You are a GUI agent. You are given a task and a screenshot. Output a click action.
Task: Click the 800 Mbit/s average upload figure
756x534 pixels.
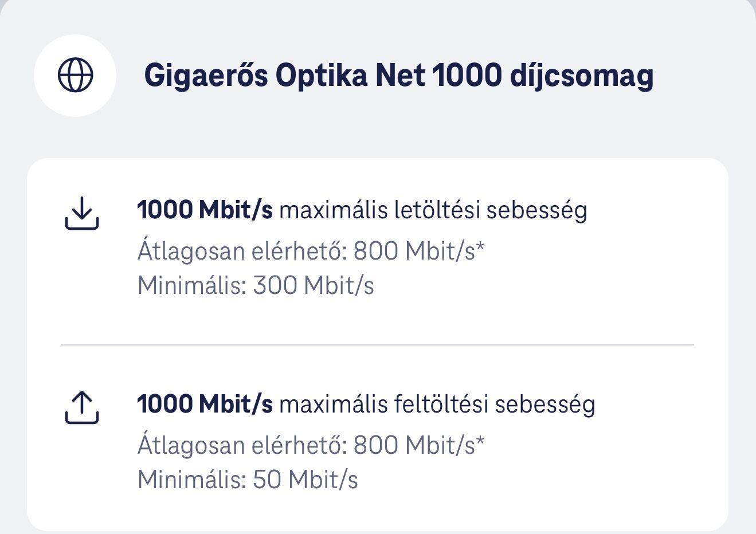[x=414, y=445]
